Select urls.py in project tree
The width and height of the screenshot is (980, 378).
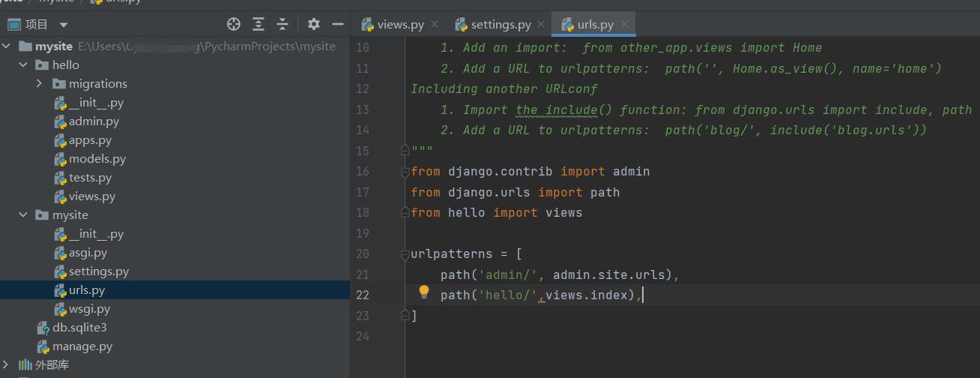click(x=87, y=290)
